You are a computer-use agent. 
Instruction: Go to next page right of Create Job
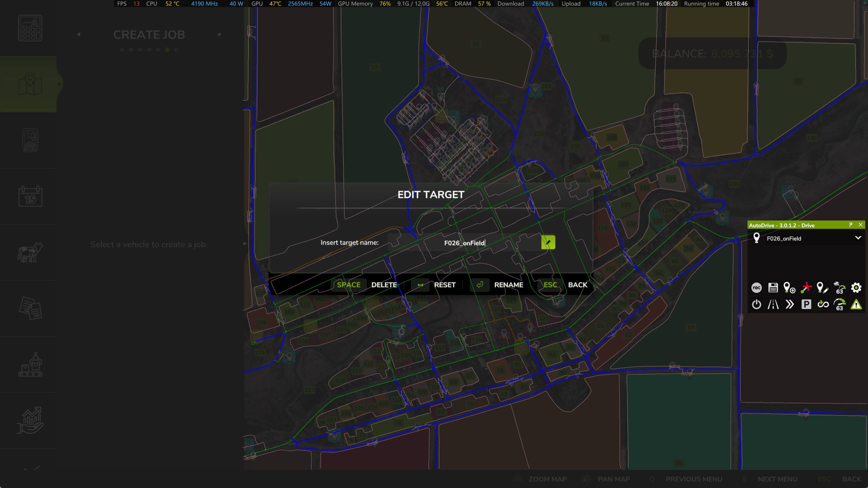point(220,34)
